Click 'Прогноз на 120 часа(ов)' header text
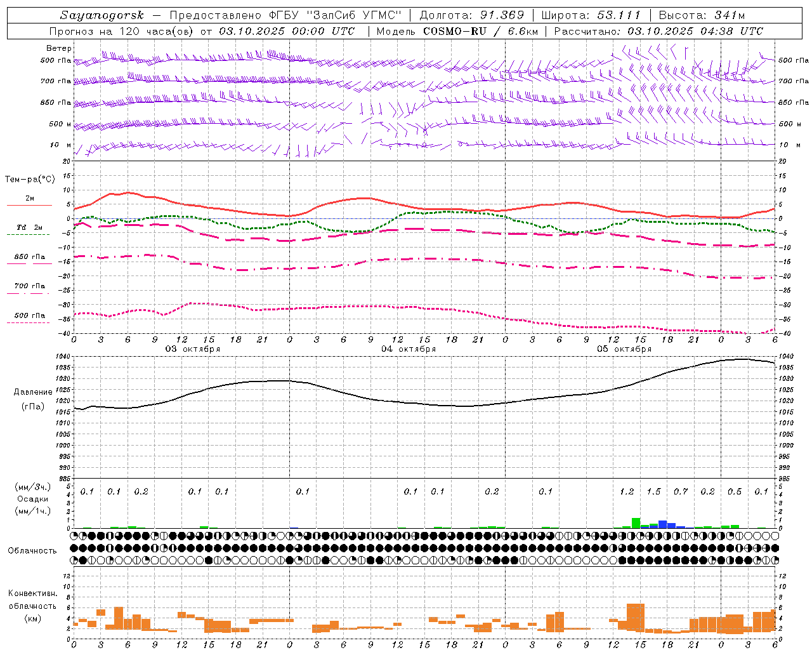 point(121,31)
